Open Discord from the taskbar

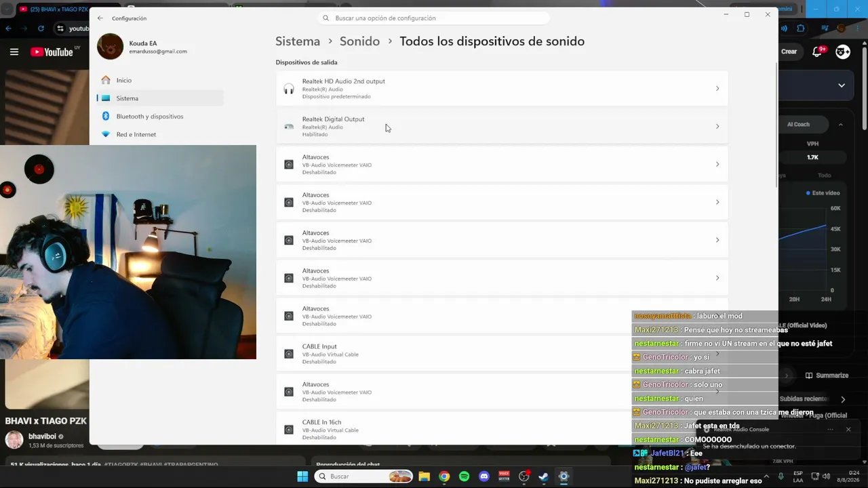click(x=484, y=476)
